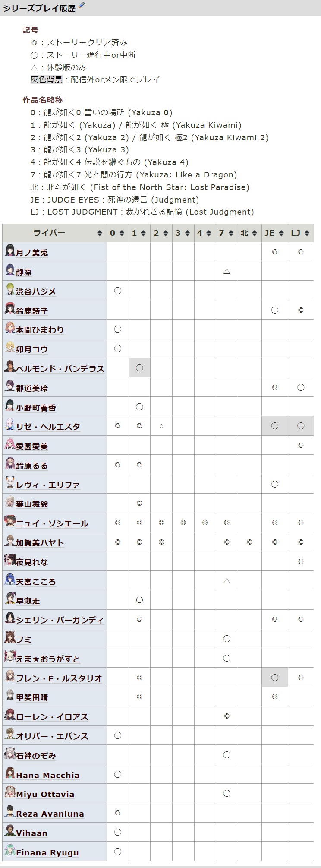Image resolution: width=321 pixels, height=868 pixels.
Task: Open the 鈴鹿詩子 name link
Action: (x=32, y=311)
